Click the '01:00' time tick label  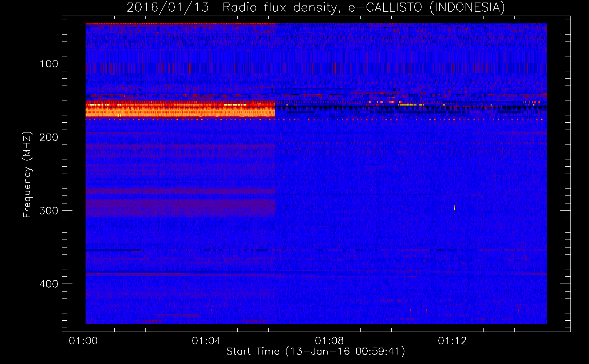click(83, 341)
